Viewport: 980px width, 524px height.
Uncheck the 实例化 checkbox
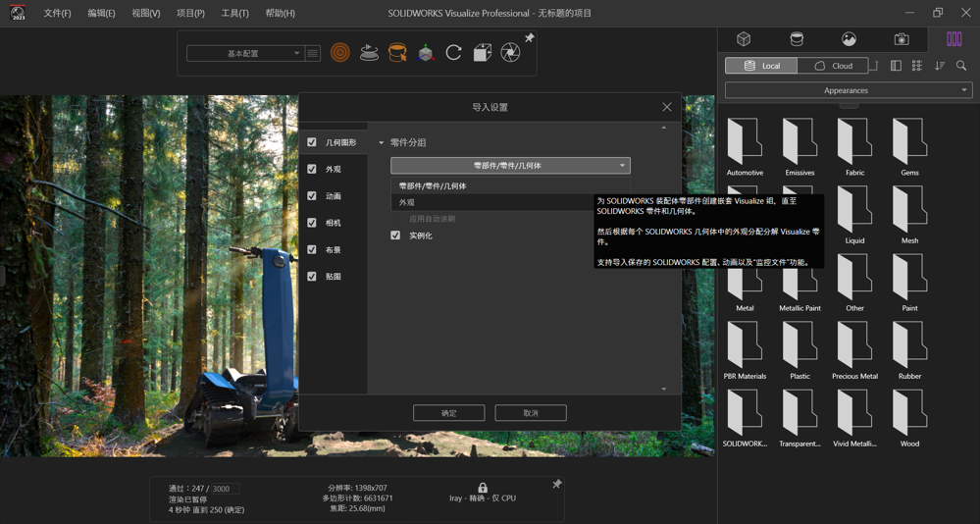(x=395, y=236)
